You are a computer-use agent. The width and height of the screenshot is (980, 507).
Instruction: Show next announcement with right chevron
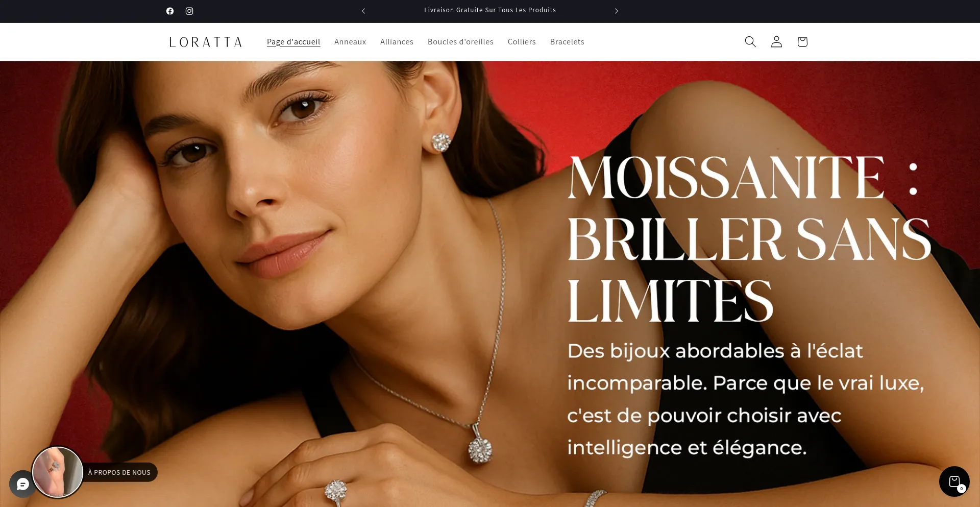click(617, 11)
